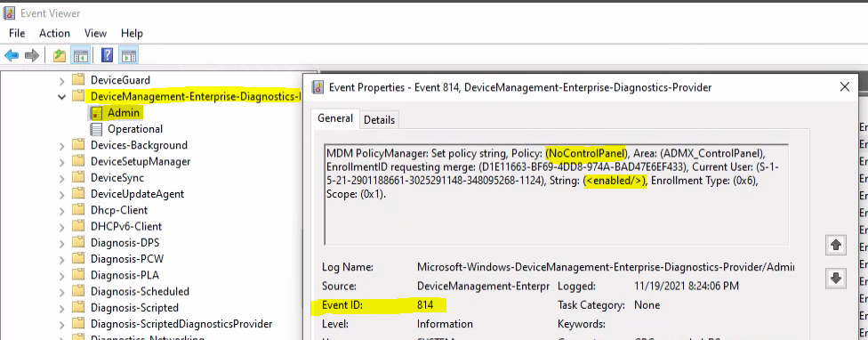Viewport: 868px width, 340px height.
Task: Select the Diagnosis-Scripted folder
Action: (134, 307)
